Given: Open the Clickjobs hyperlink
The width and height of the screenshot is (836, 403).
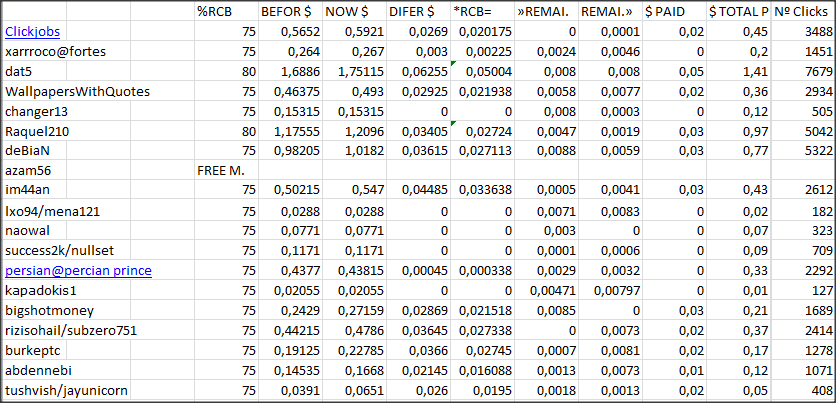Looking at the screenshot, I should pyautogui.click(x=32, y=32).
